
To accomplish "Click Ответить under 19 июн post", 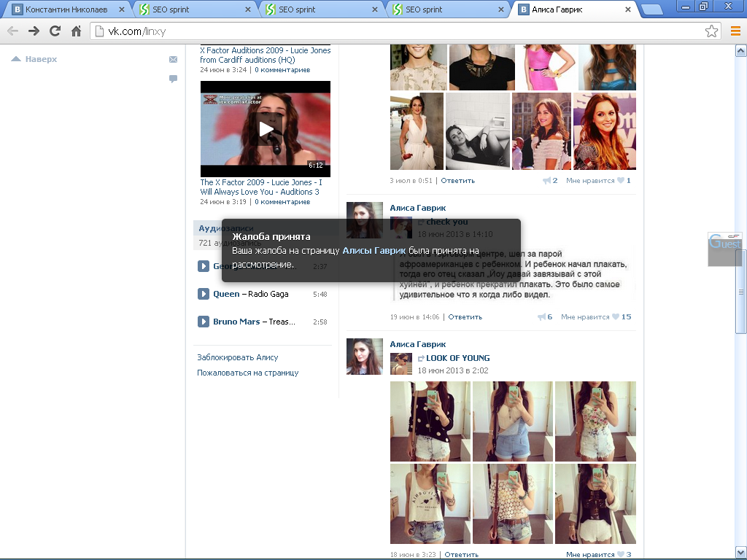I will [465, 316].
